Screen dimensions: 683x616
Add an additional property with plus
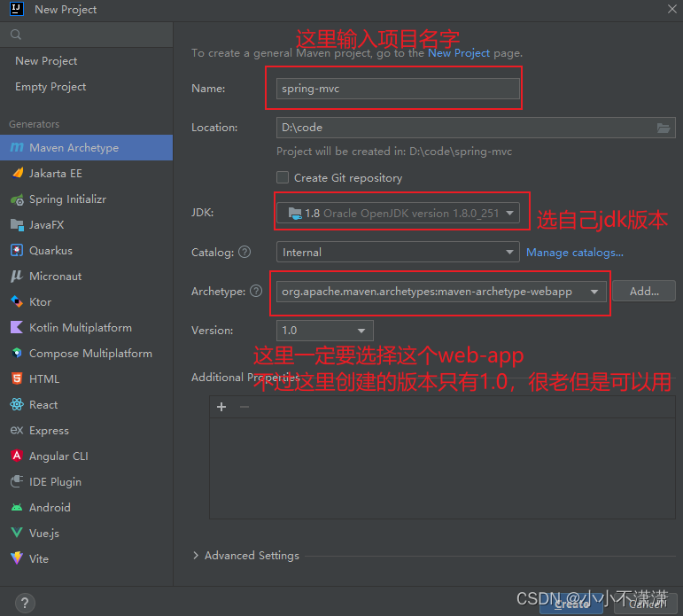(221, 407)
